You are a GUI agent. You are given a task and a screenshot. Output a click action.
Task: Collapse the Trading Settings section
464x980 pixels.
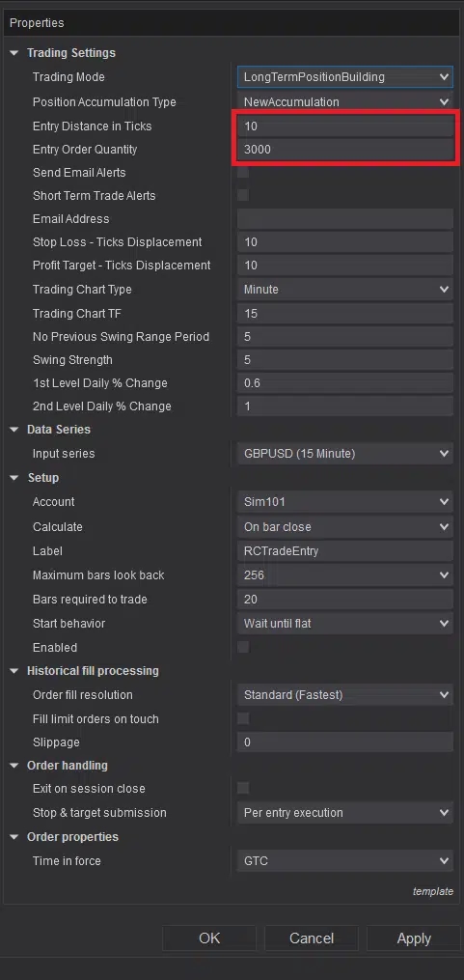14,53
